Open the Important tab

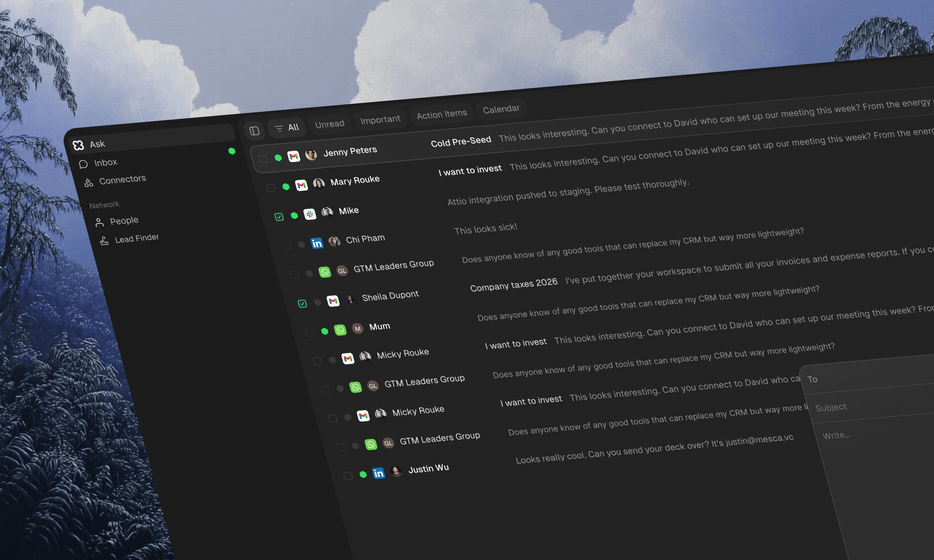pyautogui.click(x=380, y=120)
